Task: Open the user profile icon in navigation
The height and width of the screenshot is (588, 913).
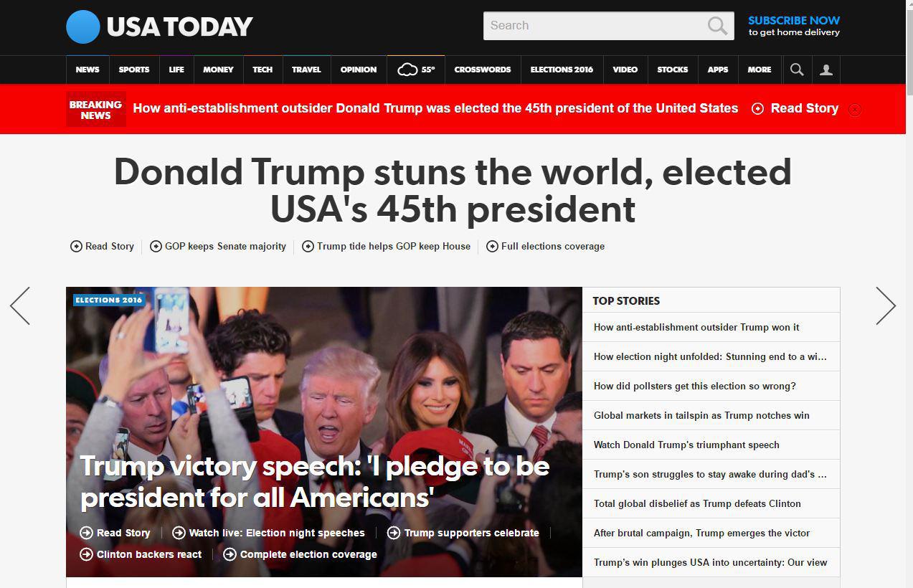Action: (x=826, y=70)
